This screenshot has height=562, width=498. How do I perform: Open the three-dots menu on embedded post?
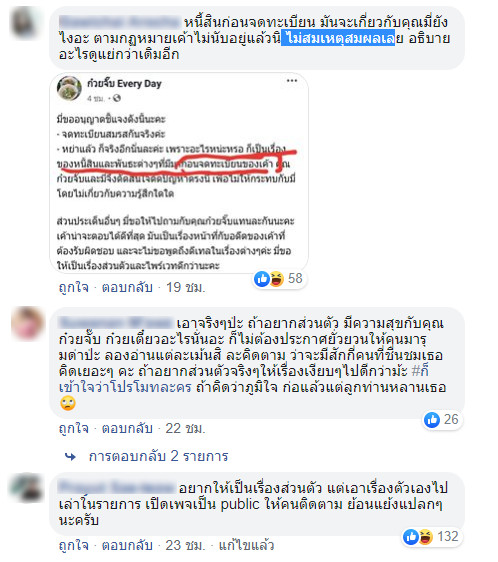(292, 81)
